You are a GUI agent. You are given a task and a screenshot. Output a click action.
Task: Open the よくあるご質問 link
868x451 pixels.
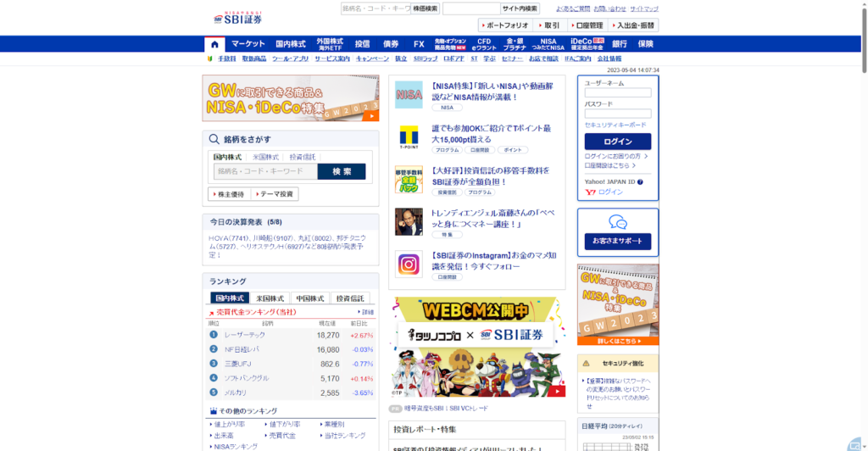[573, 8]
